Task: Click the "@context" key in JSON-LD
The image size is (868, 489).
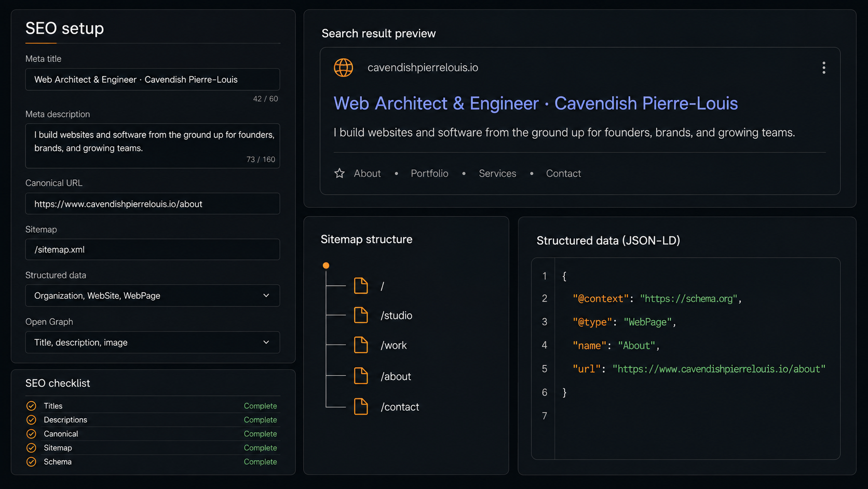Action: point(601,299)
